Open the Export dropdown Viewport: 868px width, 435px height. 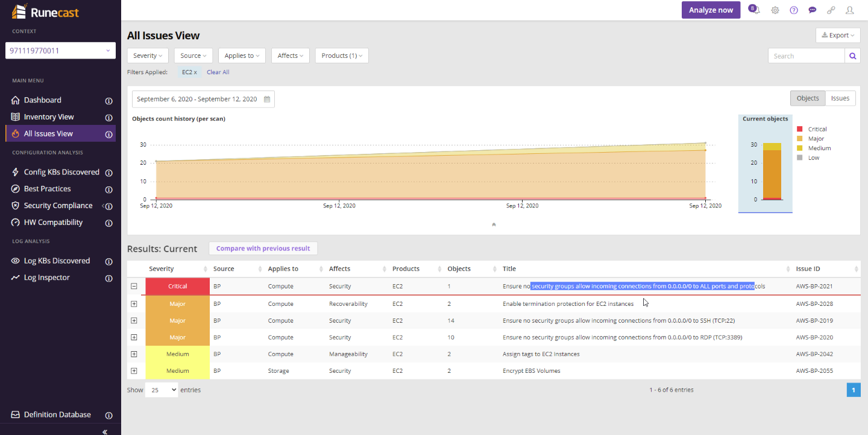(x=838, y=35)
